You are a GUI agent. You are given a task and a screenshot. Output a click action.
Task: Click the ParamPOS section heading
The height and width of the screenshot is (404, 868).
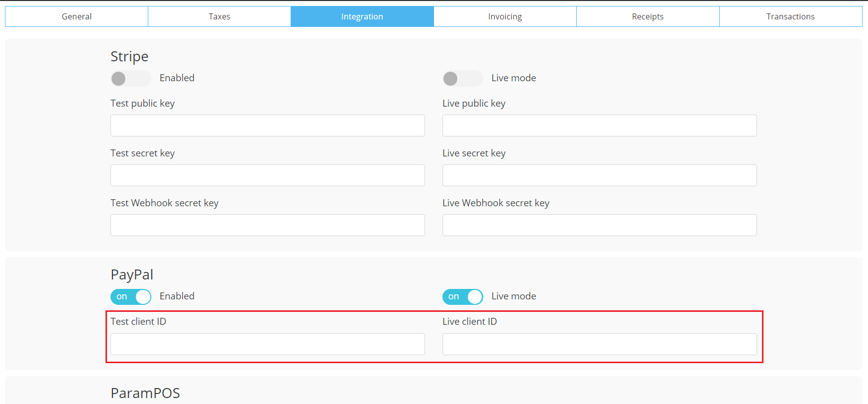145,393
